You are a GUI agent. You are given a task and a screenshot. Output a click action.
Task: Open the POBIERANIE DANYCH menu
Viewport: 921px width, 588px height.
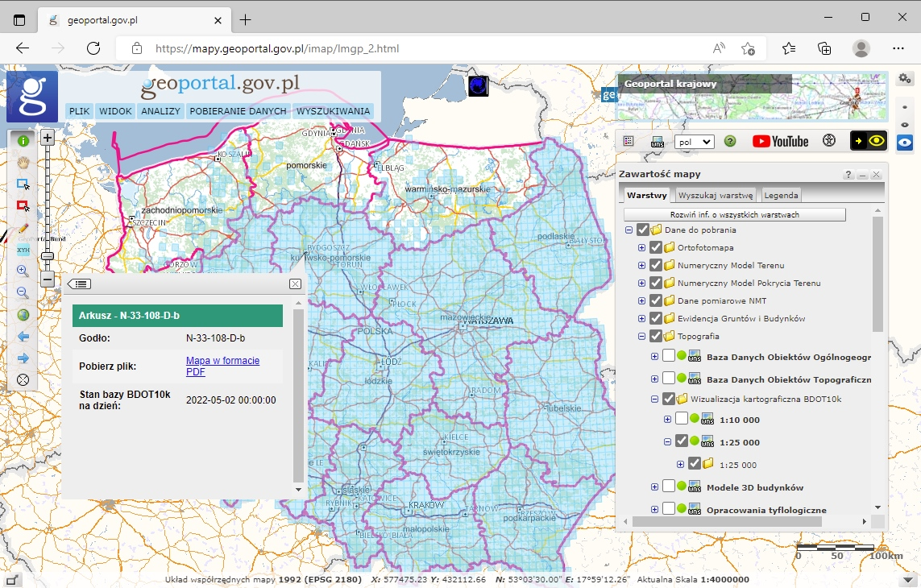tap(239, 111)
